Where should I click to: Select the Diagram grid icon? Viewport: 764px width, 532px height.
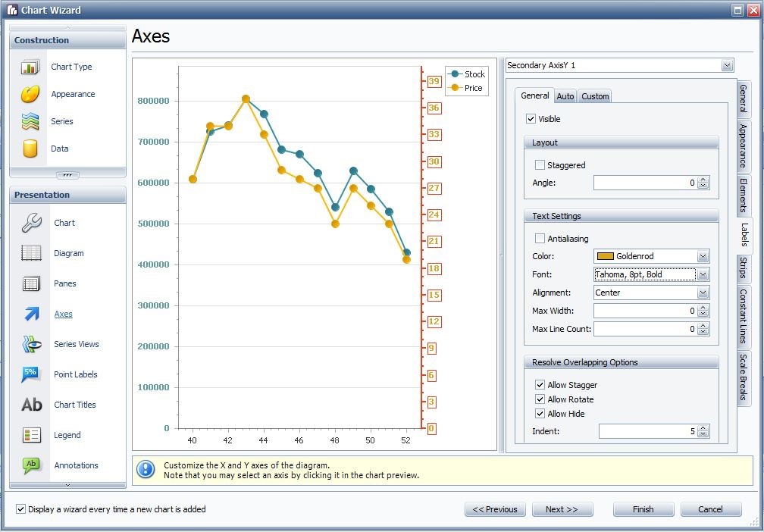32,253
